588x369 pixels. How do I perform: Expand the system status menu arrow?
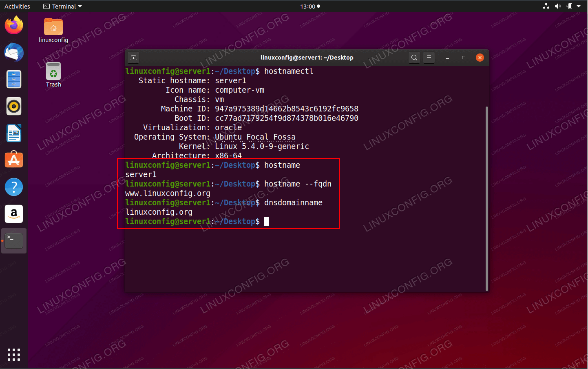click(x=579, y=6)
